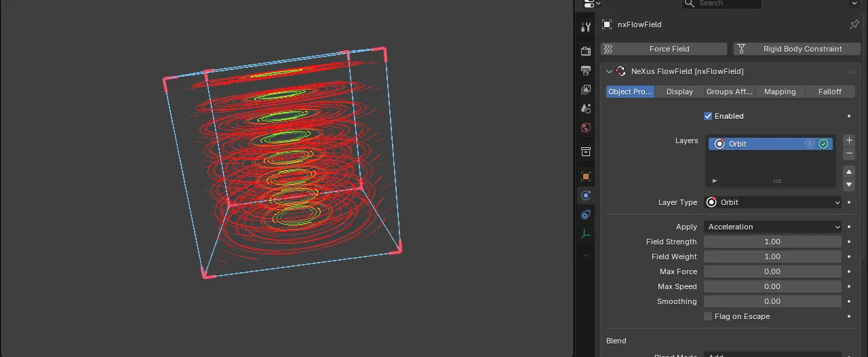The width and height of the screenshot is (868, 357).
Task: Open the orange Object properties tab icon
Action: click(x=586, y=176)
